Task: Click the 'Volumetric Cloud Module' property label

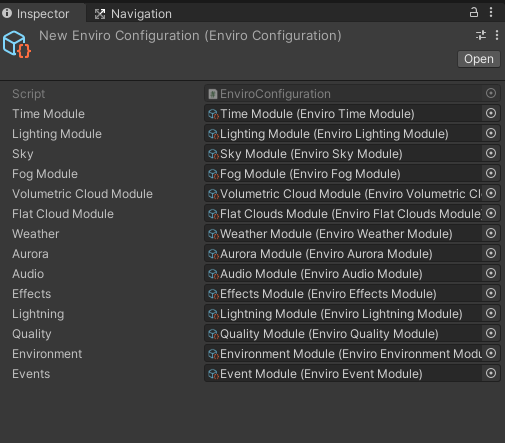Action: (82, 194)
